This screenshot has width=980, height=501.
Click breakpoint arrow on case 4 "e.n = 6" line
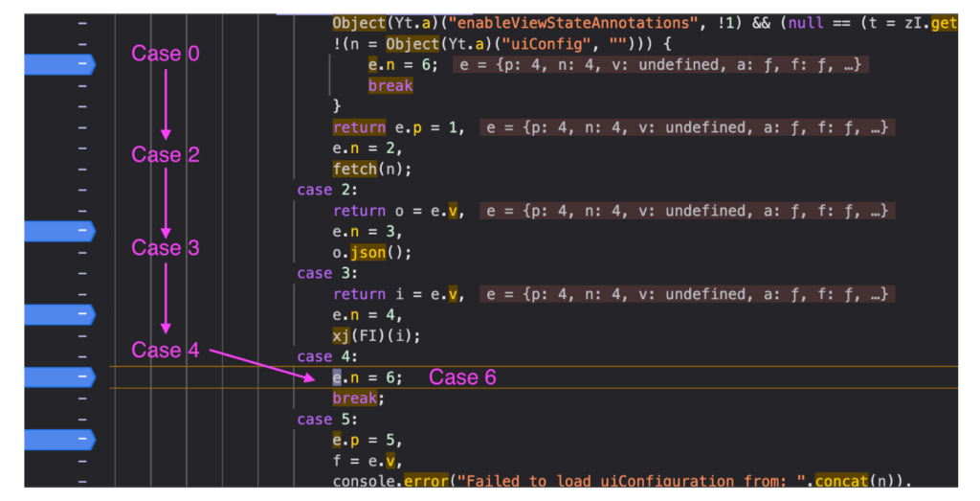tap(60, 377)
